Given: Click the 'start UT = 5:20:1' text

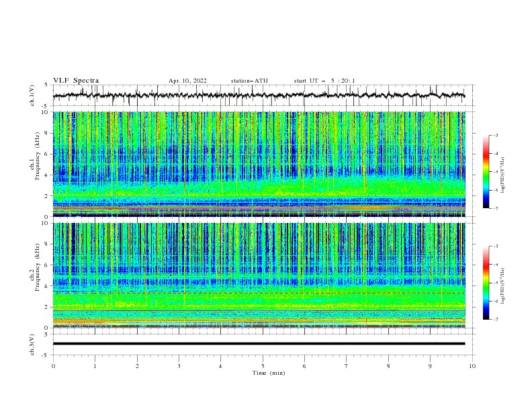Looking at the screenshot, I should tap(324, 81).
